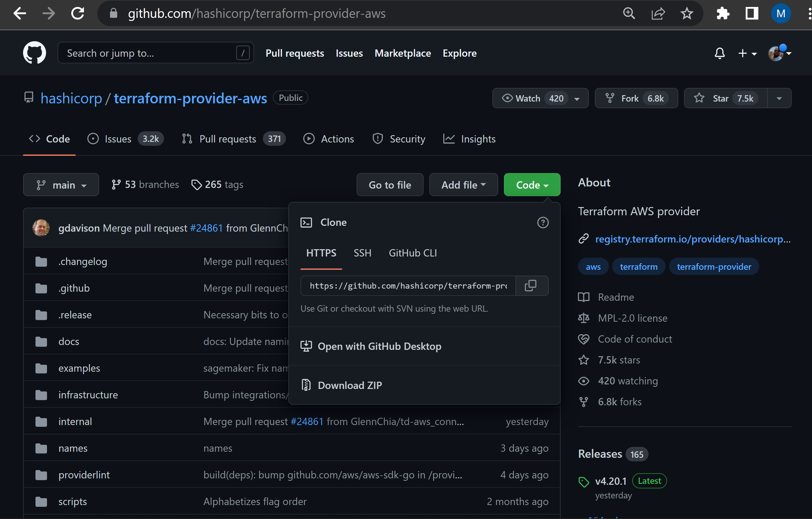Click the browser address bar URL
The height and width of the screenshot is (519, 812).
[257, 13]
